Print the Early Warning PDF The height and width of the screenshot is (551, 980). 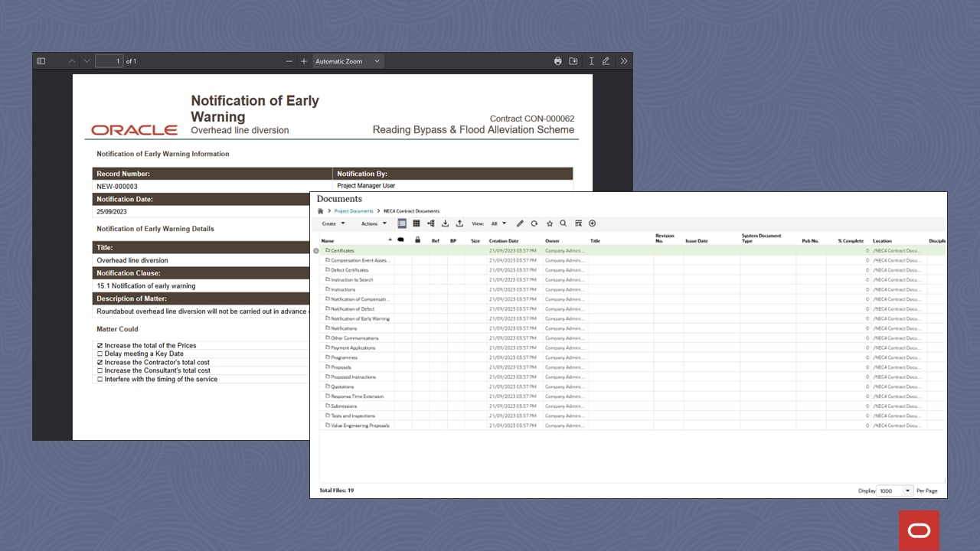(x=557, y=60)
